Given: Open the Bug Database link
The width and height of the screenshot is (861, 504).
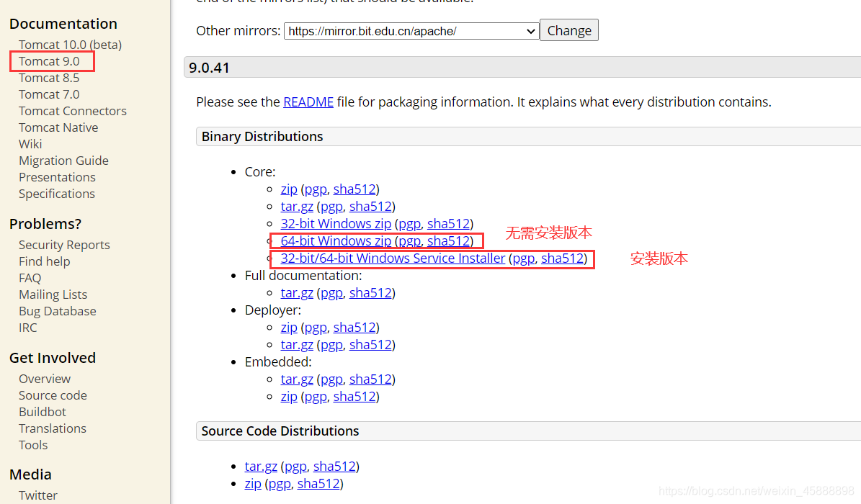Looking at the screenshot, I should pos(57,311).
